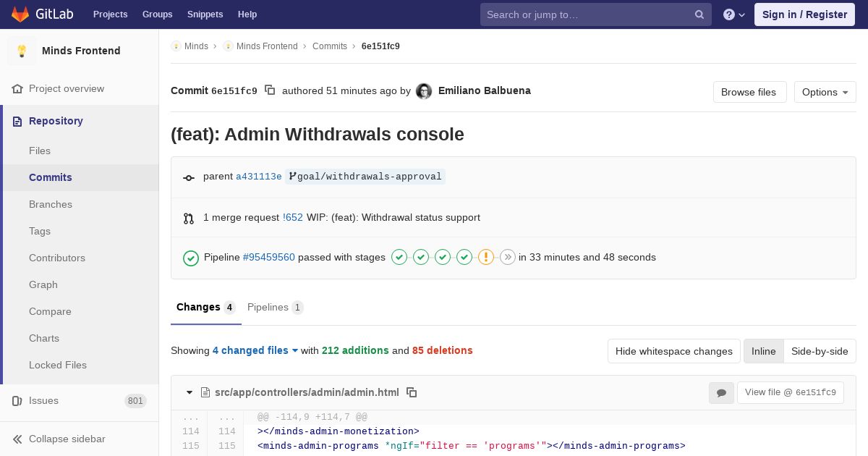Image resolution: width=868 pixels, height=456 pixels.
Task: Click View file @ 6e151fc9 button
Action: [790, 392]
